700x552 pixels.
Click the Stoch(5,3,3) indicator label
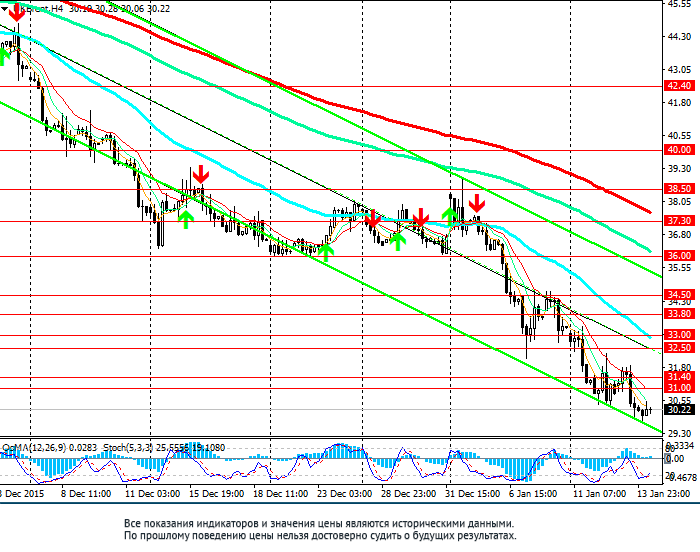coord(126,447)
